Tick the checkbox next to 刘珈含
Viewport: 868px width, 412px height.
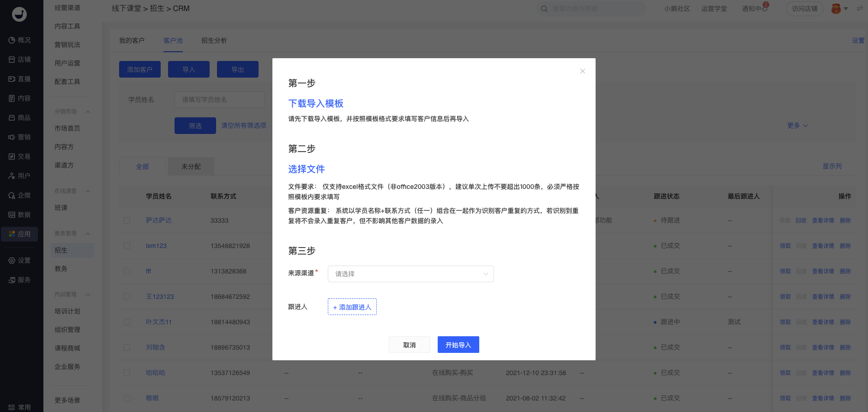(127, 347)
